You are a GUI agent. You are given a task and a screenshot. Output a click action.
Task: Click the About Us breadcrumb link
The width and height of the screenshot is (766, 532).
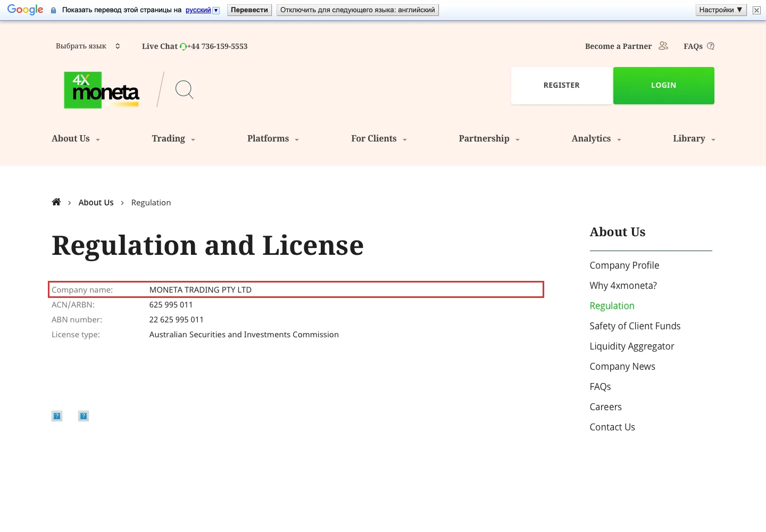96,202
